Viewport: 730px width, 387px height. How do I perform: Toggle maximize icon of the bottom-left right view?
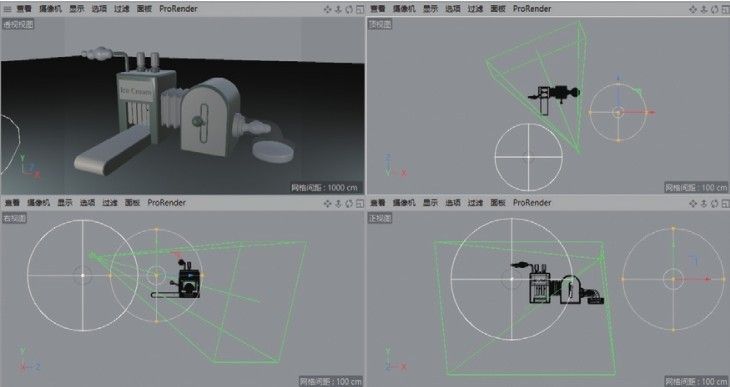pyautogui.click(x=360, y=204)
